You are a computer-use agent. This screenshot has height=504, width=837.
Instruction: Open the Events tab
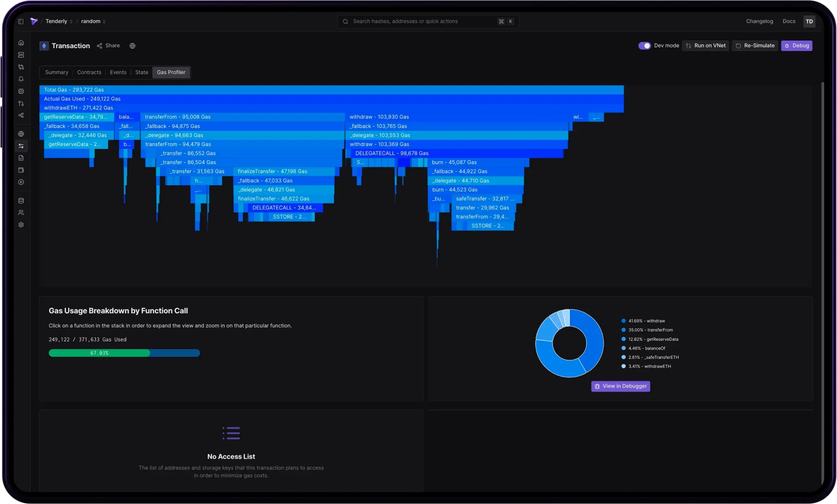coord(118,72)
